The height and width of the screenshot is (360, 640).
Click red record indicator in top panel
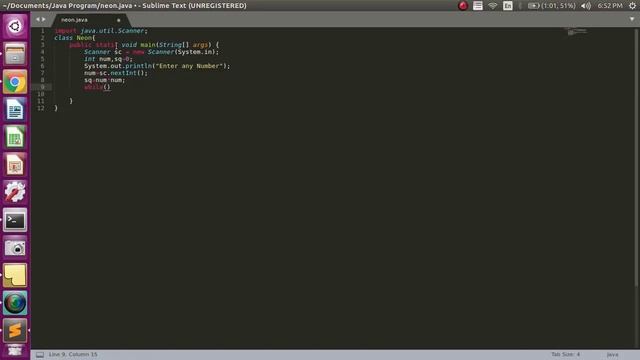pyautogui.click(x=463, y=6)
